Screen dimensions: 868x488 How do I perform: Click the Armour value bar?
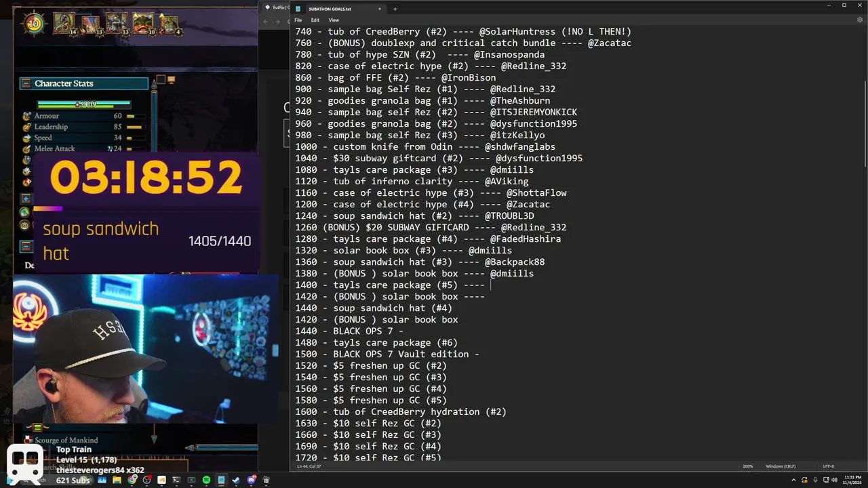point(135,116)
